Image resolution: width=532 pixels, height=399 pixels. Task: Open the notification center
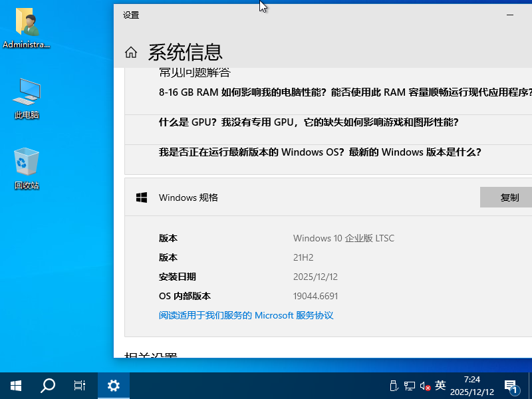[512, 386]
